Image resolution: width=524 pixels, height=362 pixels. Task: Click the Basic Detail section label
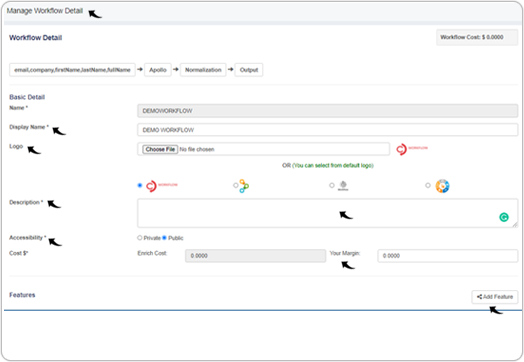tap(27, 97)
